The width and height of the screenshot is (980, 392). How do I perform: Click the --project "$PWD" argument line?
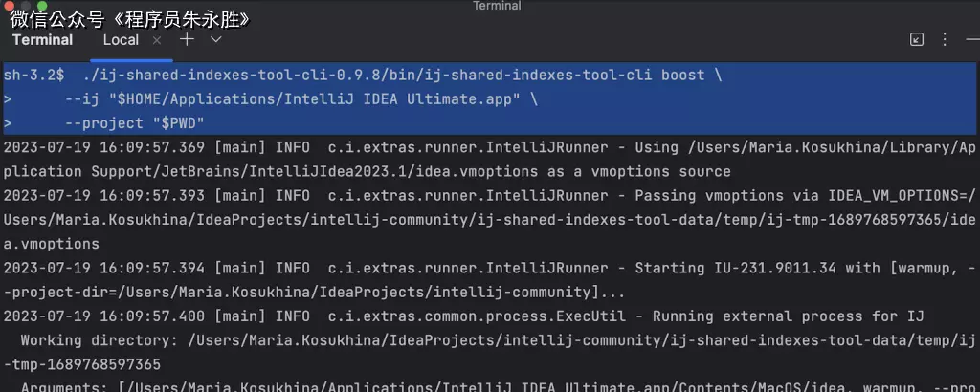point(135,123)
